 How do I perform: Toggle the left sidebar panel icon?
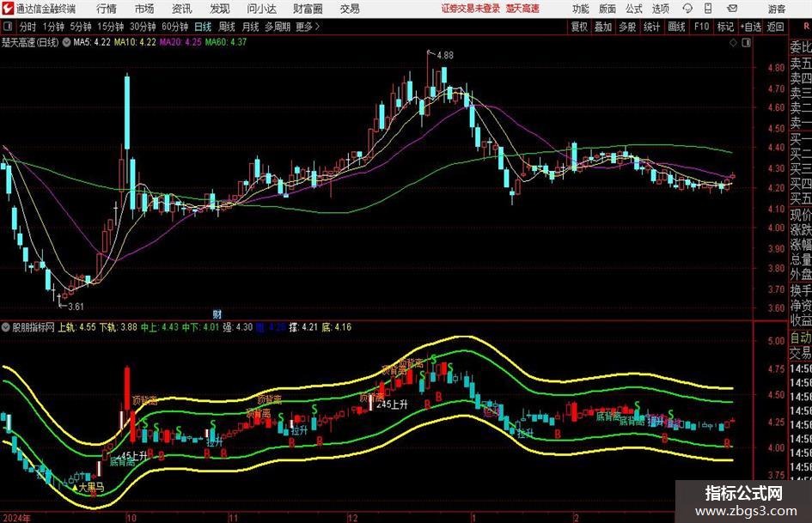click(x=8, y=27)
